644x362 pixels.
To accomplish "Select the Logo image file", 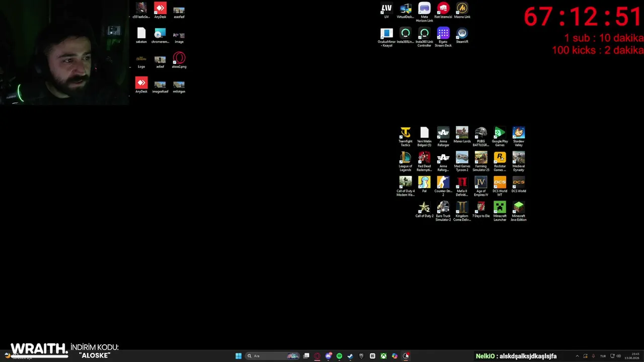I will 141,60.
